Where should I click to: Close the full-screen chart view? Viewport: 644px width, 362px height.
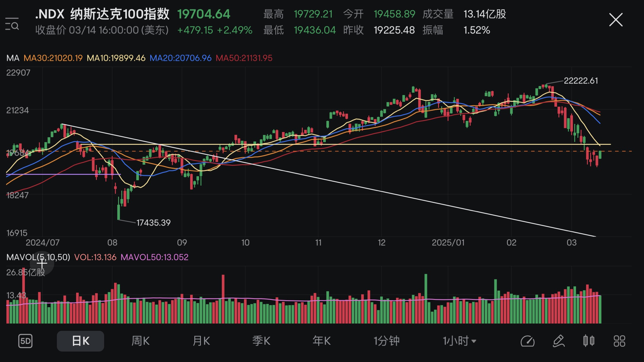pos(616,20)
